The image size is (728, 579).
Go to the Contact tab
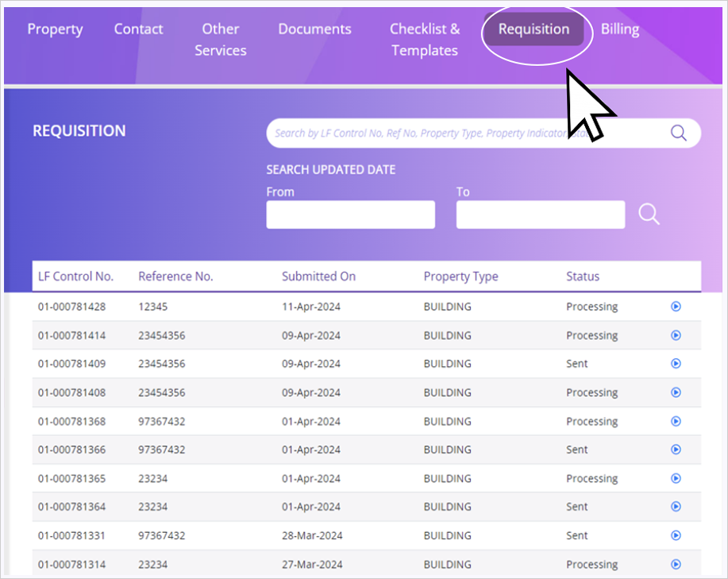(138, 29)
